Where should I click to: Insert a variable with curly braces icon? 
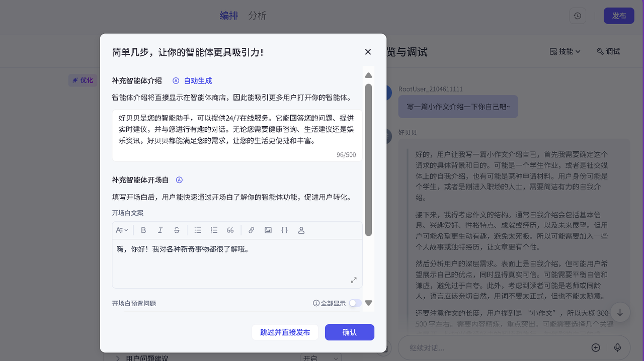pos(284,230)
